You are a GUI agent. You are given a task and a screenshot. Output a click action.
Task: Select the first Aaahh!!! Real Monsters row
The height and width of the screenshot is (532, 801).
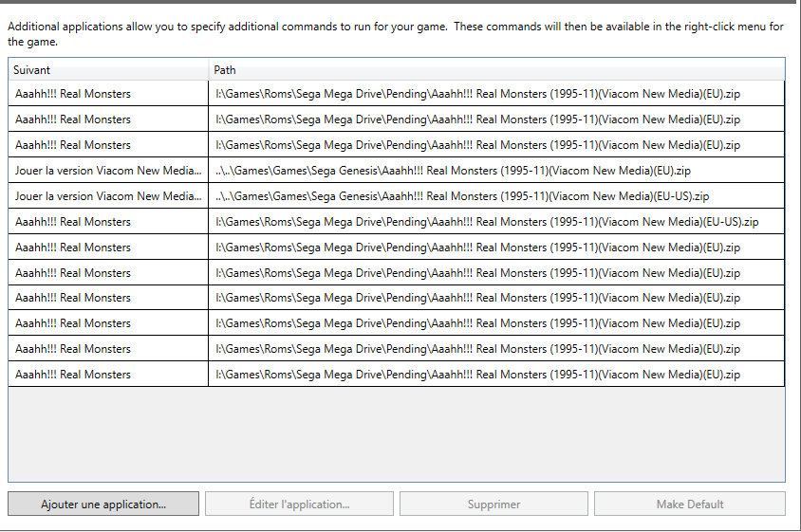(x=397, y=94)
